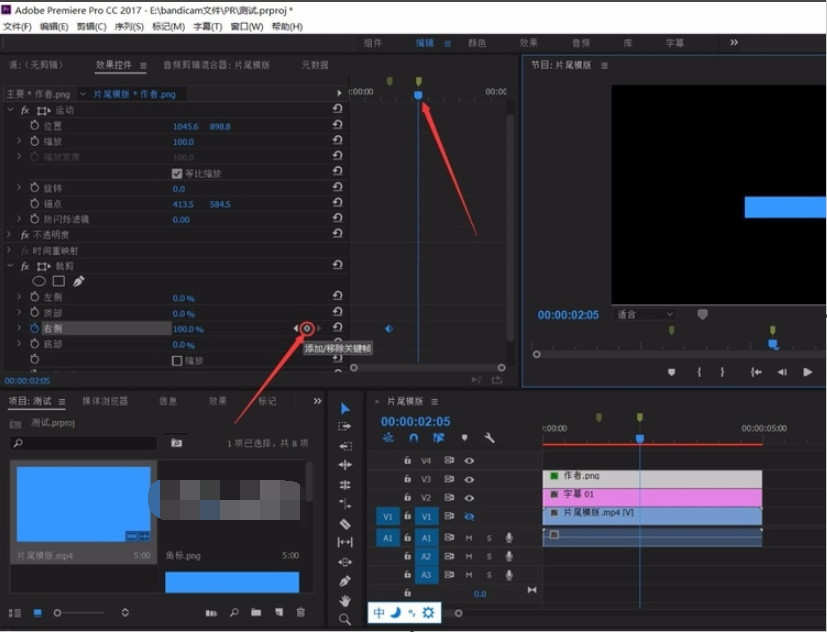Screen dimensions: 827x632
Task: Switch to the Color workspace
Action: click(477, 43)
